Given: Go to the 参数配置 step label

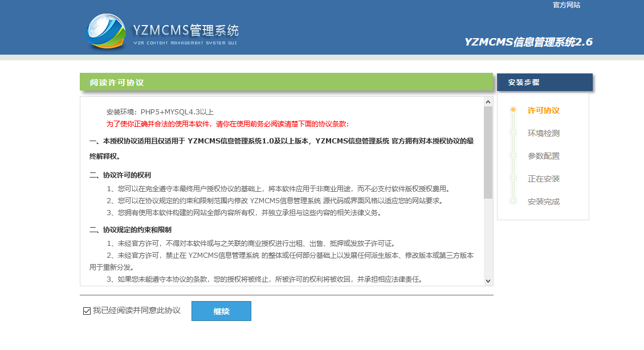Looking at the screenshot, I should (543, 156).
